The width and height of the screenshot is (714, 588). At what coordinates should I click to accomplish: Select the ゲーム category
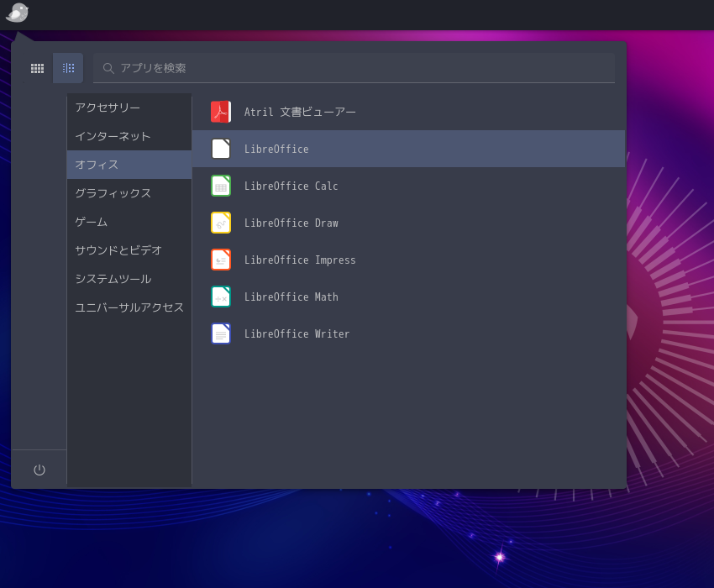[x=129, y=222]
